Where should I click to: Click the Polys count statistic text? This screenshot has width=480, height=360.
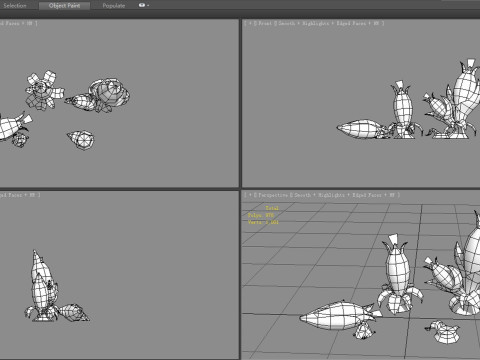(261, 215)
